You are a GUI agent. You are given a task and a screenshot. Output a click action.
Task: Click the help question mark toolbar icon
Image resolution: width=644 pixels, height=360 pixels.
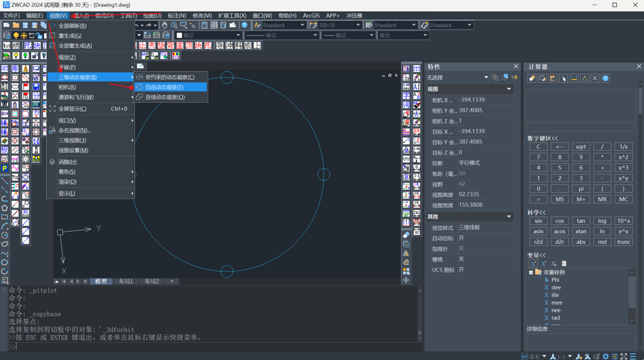coord(245,25)
